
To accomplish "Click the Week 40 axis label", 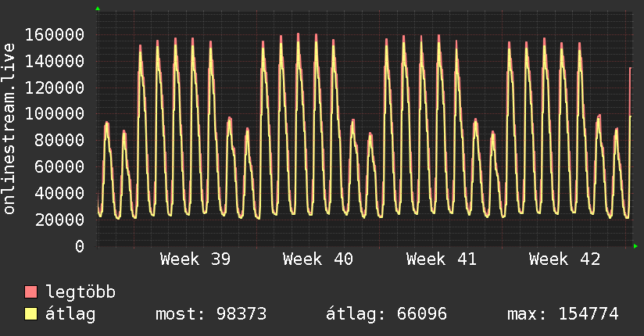I will click(318, 259).
